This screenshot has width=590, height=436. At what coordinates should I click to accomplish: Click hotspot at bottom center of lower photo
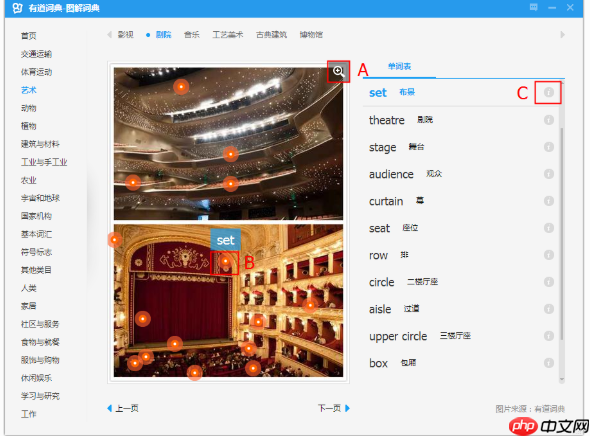[195, 373]
